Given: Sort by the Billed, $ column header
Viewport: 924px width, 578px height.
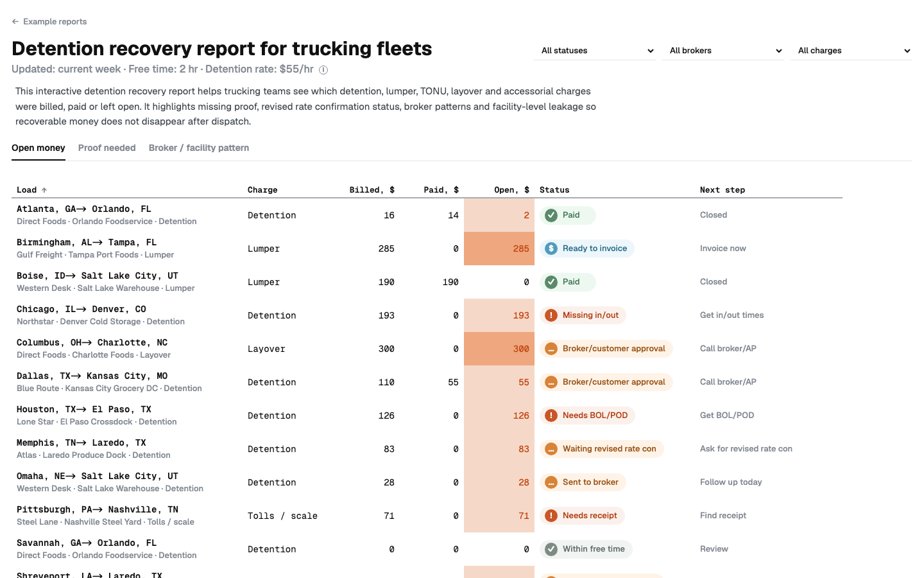Looking at the screenshot, I should [x=372, y=190].
